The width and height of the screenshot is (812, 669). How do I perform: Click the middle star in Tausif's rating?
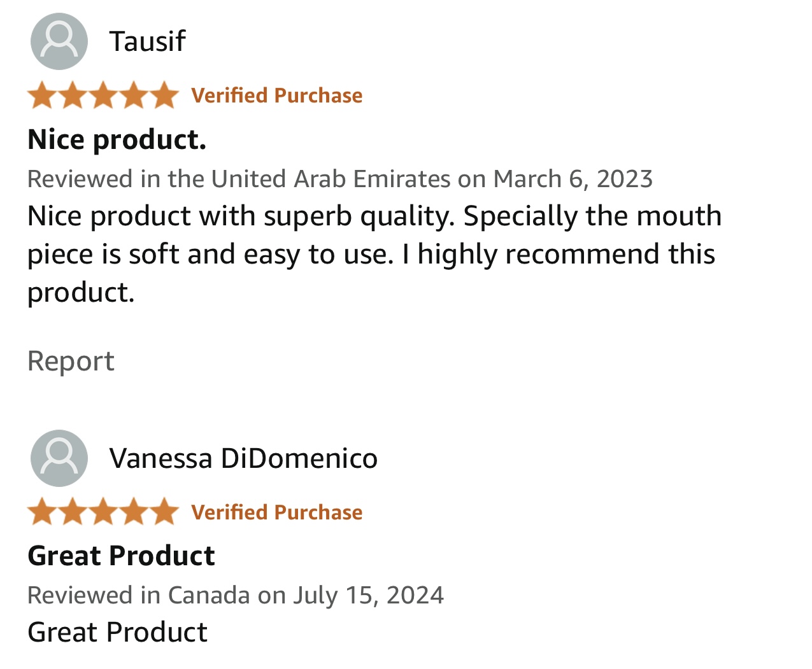click(x=103, y=95)
